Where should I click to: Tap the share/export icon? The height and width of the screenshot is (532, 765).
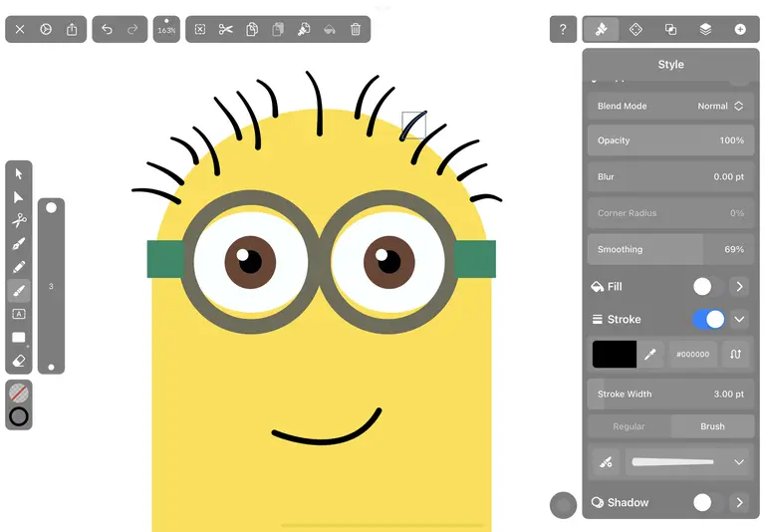[72, 29]
